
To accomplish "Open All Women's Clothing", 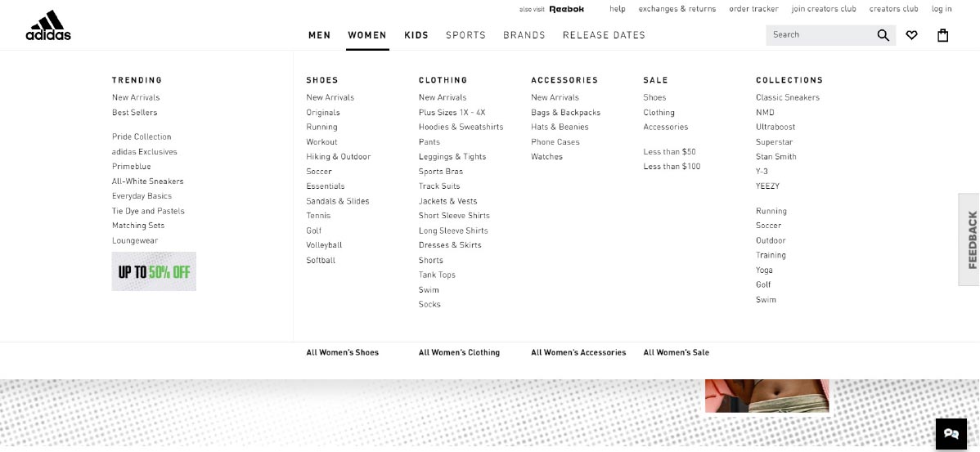I will [x=460, y=352].
